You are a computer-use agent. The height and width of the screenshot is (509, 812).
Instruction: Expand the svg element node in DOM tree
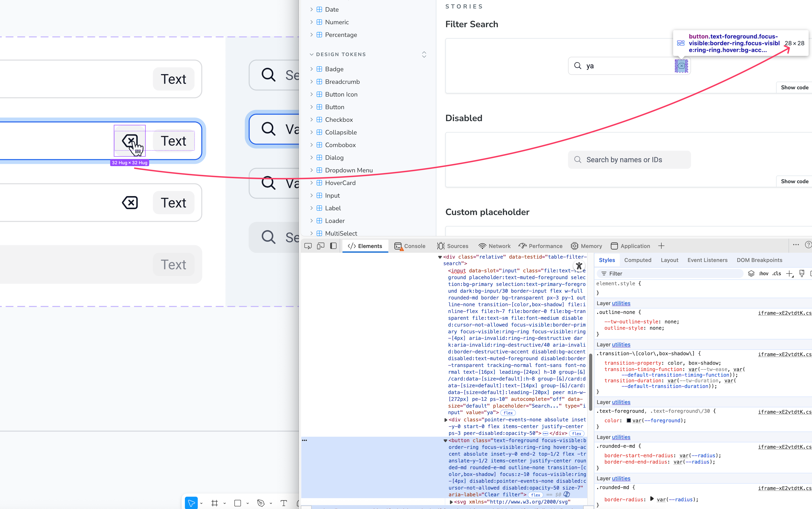coord(451,502)
